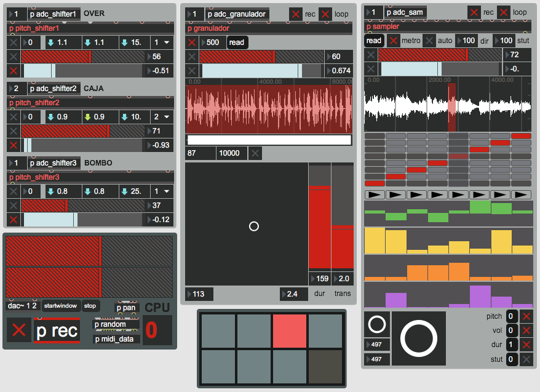Click the startwindow message

pyautogui.click(x=61, y=306)
